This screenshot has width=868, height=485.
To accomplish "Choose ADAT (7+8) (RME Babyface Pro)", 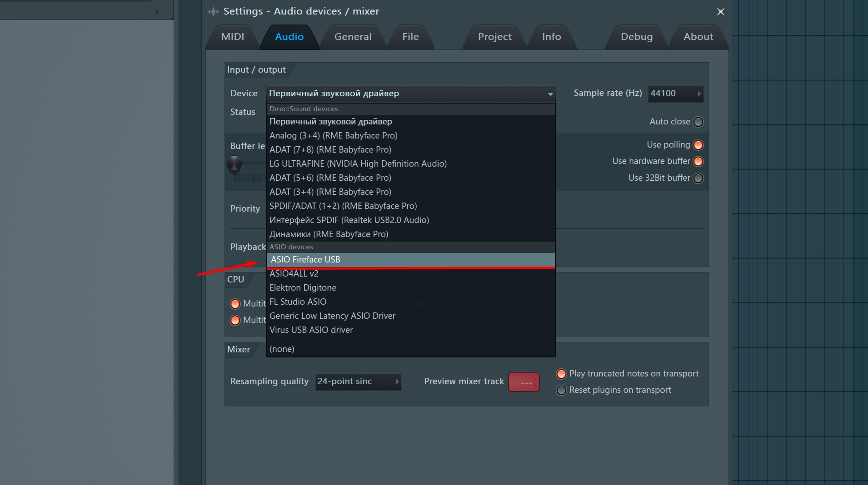I will 411,150.
